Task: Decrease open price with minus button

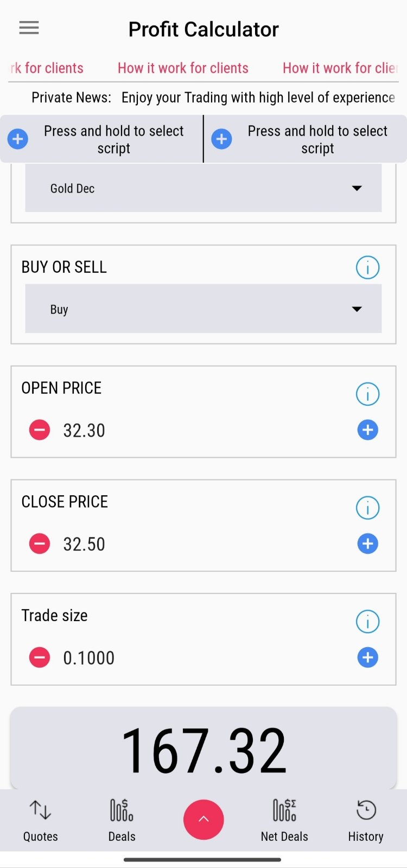Action: (x=39, y=430)
